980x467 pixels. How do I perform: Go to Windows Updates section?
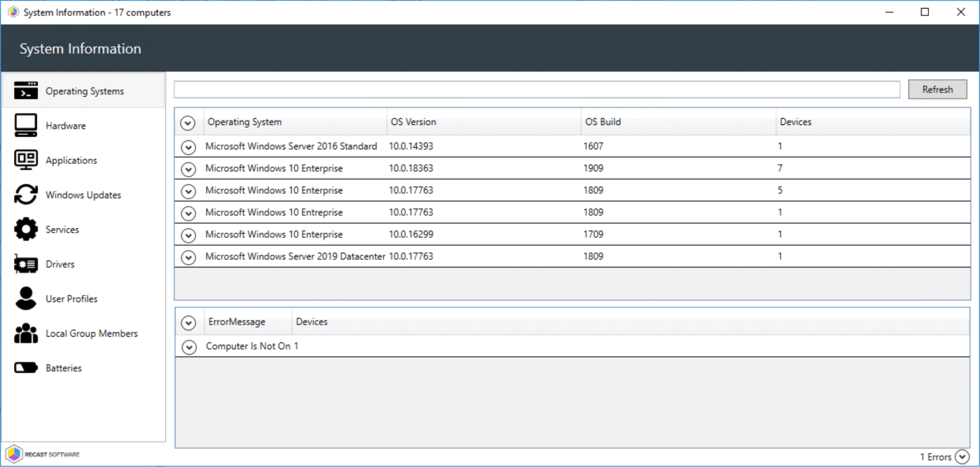(84, 195)
